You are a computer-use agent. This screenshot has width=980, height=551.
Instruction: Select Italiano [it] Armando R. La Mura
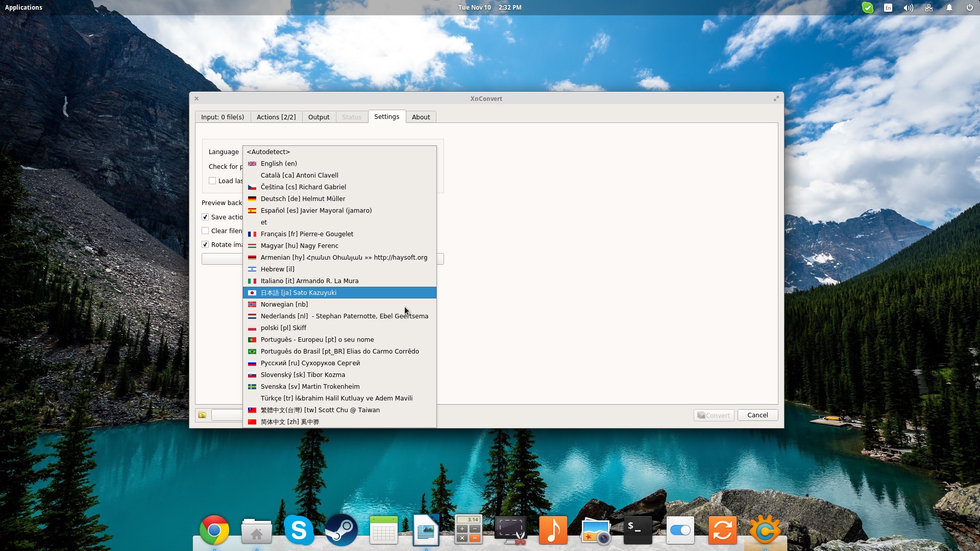click(339, 281)
